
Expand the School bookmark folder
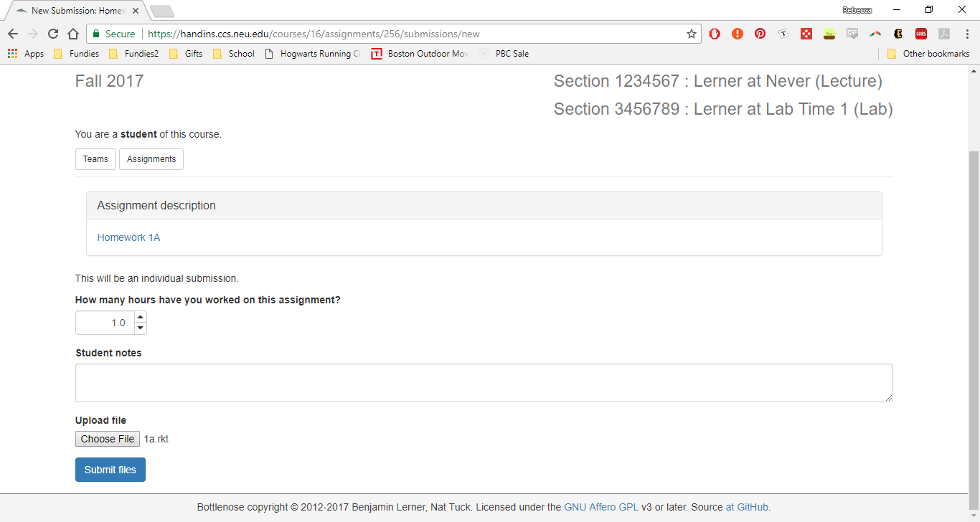[234, 54]
